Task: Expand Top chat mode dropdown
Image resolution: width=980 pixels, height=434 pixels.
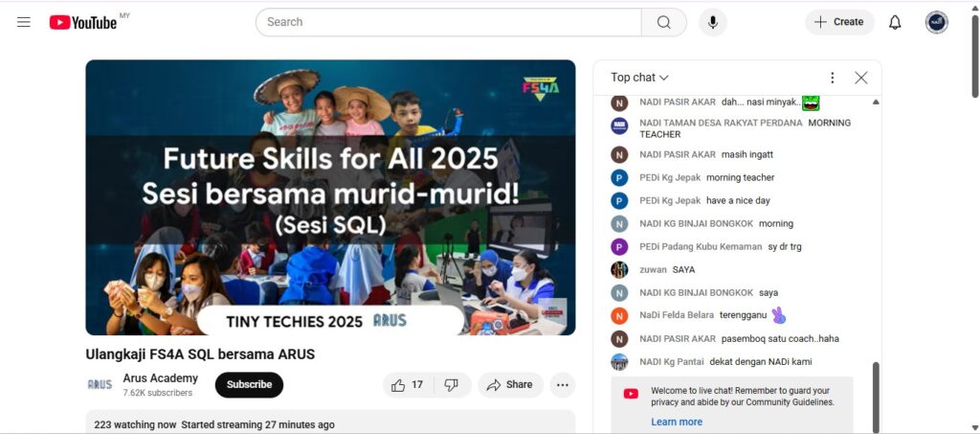Action: [639, 78]
